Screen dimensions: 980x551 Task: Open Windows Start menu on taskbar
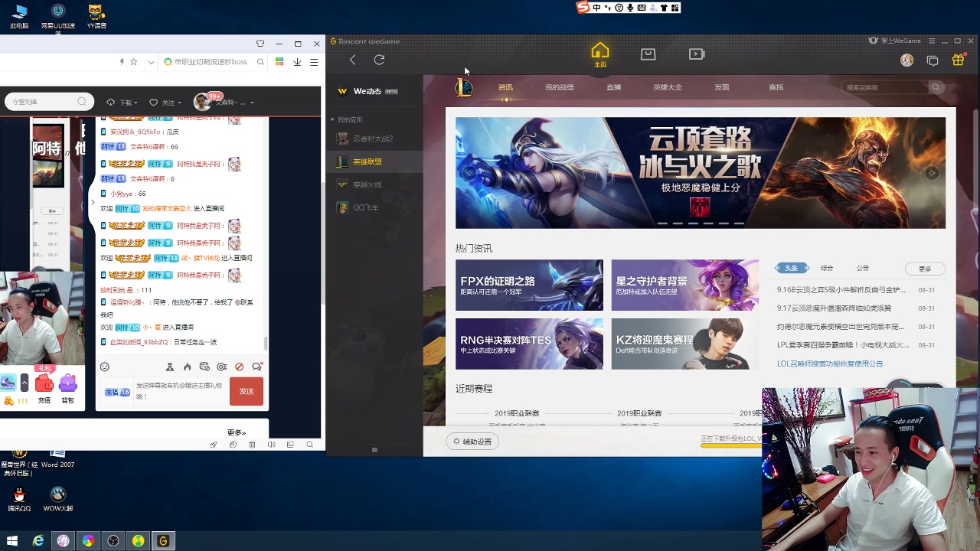coord(12,541)
